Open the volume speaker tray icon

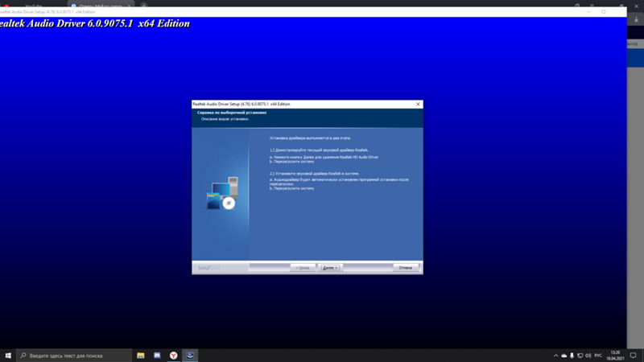click(x=588, y=356)
